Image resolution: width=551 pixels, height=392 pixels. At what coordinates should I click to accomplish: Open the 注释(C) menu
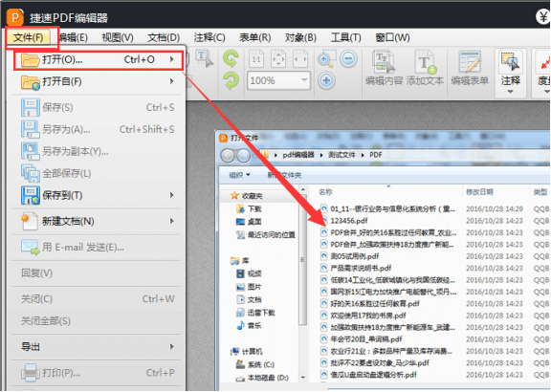tap(209, 37)
